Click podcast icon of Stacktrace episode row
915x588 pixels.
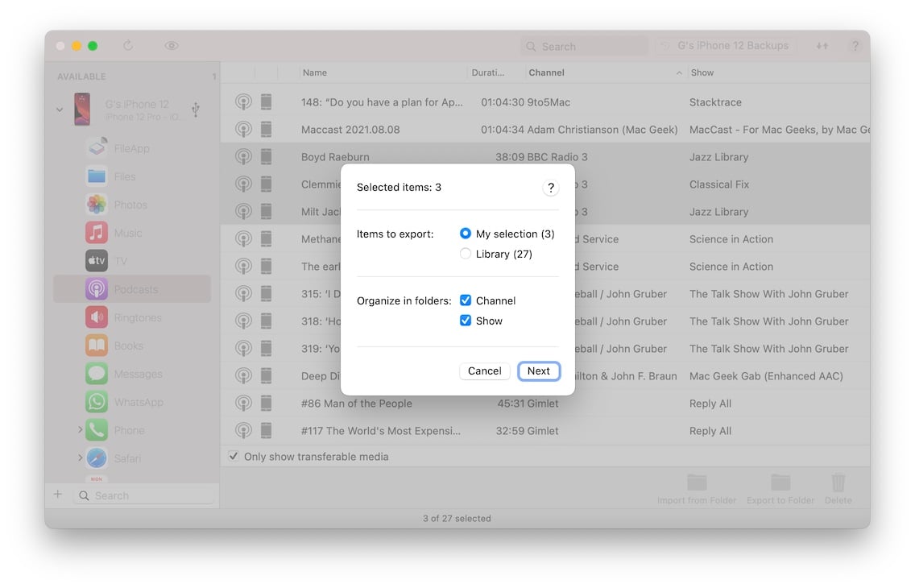(243, 102)
